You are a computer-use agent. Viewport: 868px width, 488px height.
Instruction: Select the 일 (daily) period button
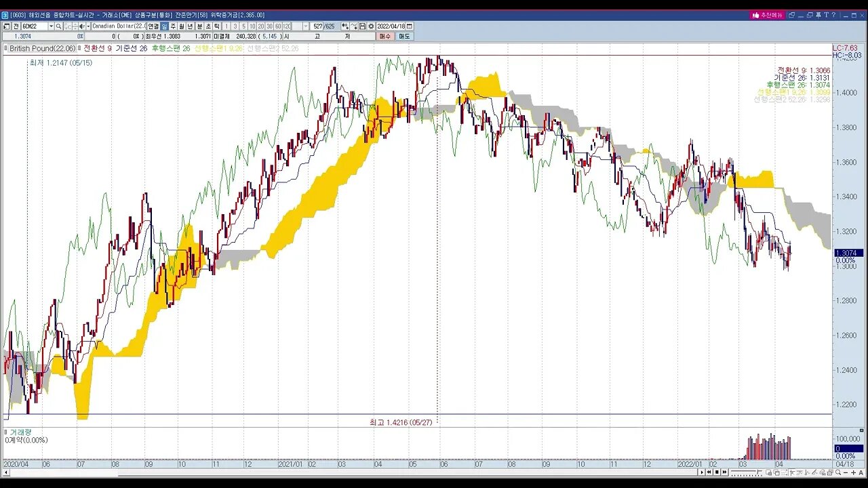tap(164, 26)
